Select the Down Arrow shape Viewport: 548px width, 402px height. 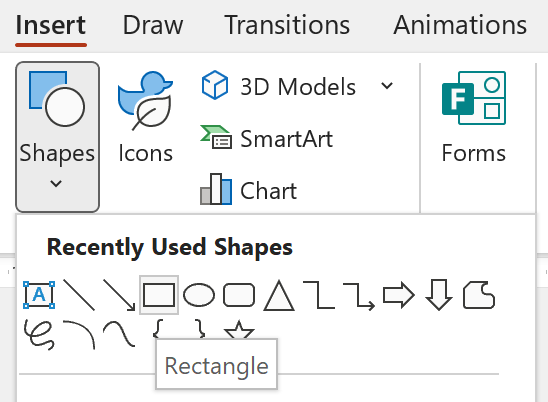coord(439,295)
